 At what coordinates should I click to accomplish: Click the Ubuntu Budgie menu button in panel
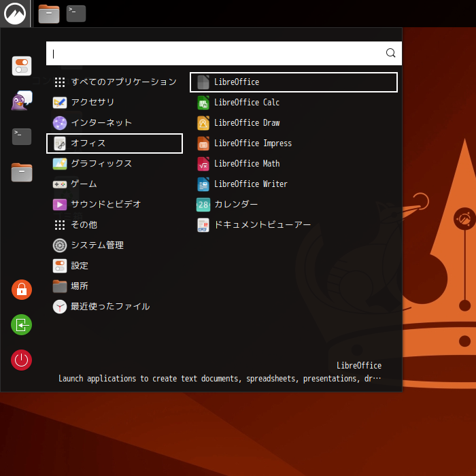click(15, 14)
